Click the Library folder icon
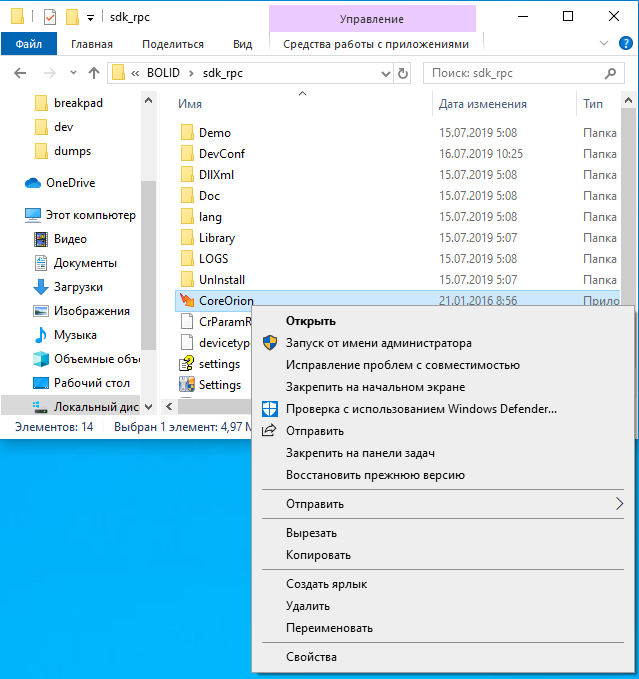This screenshot has width=639, height=679. pos(187,237)
